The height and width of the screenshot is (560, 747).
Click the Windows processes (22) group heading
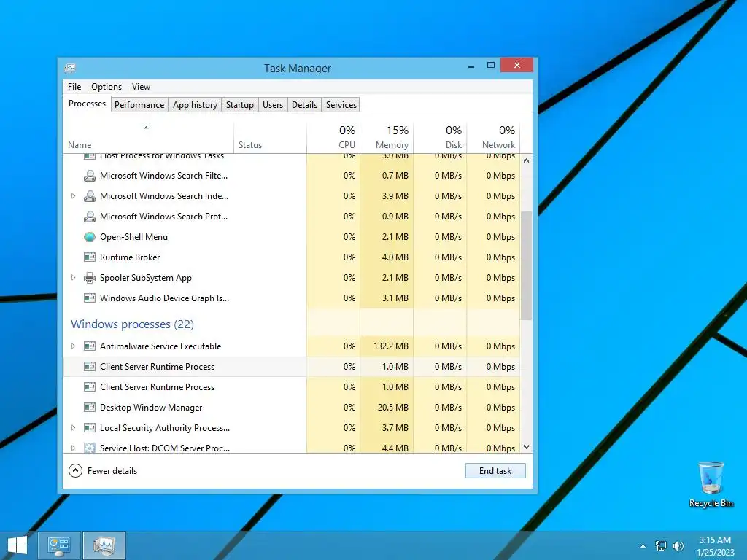[x=133, y=324]
